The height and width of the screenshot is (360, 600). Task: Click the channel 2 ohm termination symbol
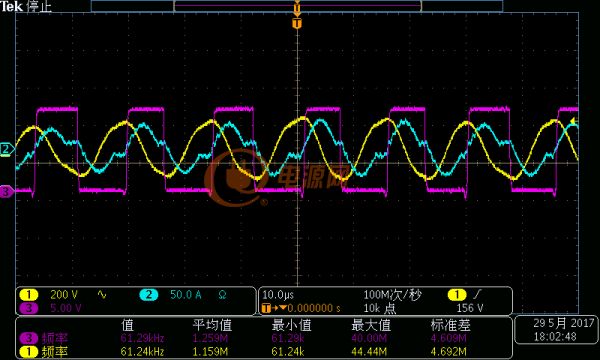[x=222, y=295]
